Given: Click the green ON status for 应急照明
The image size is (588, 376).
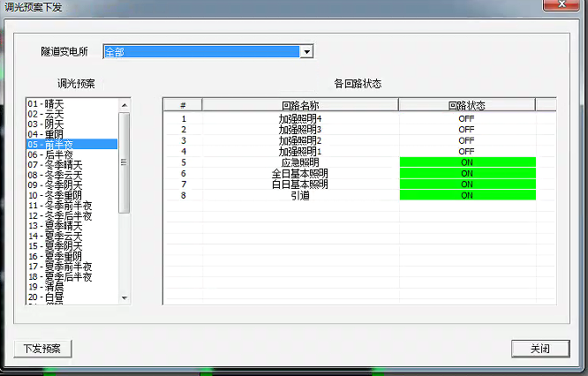Looking at the screenshot, I should tap(467, 162).
